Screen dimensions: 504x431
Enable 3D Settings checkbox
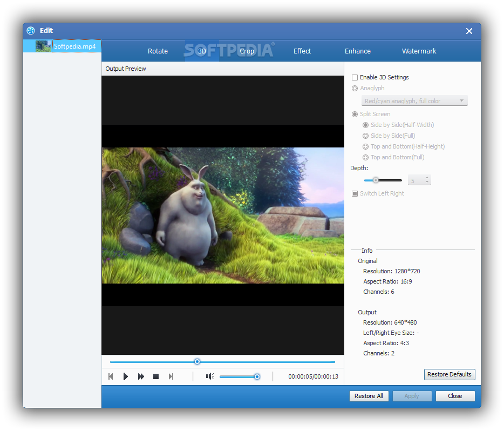pos(355,78)
